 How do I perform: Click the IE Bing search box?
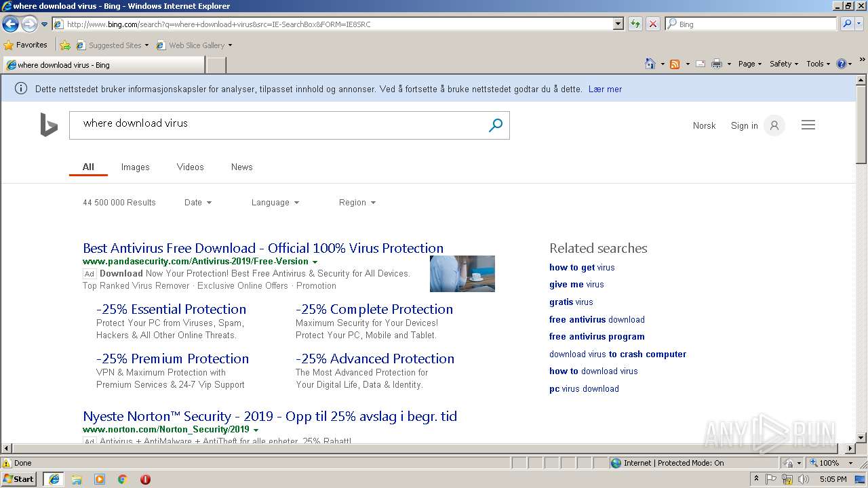[751, 24]
